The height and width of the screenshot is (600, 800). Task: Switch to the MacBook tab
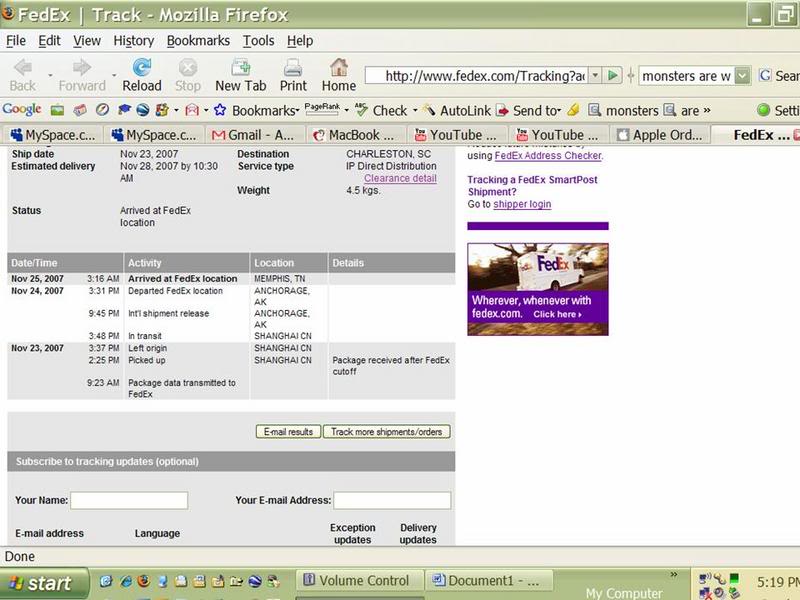click(356, 135)
